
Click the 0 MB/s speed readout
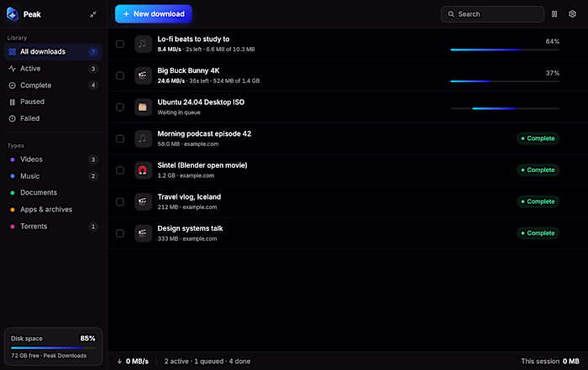137,362
